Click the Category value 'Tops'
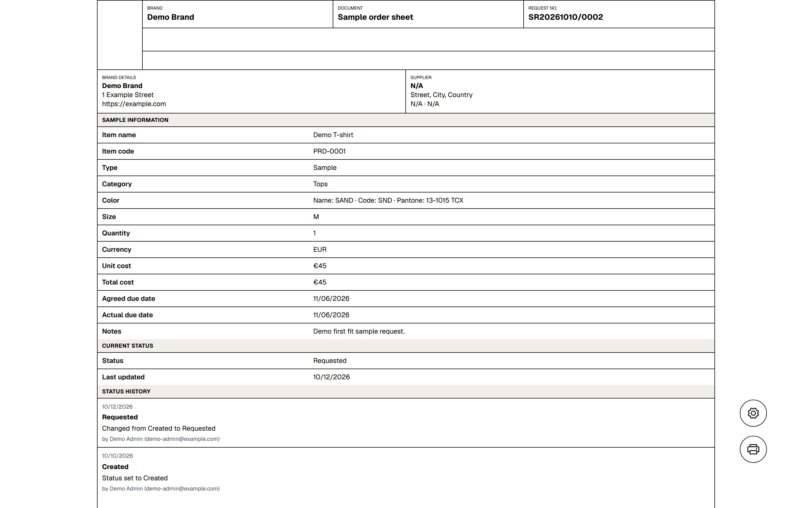 pos(320,184)
